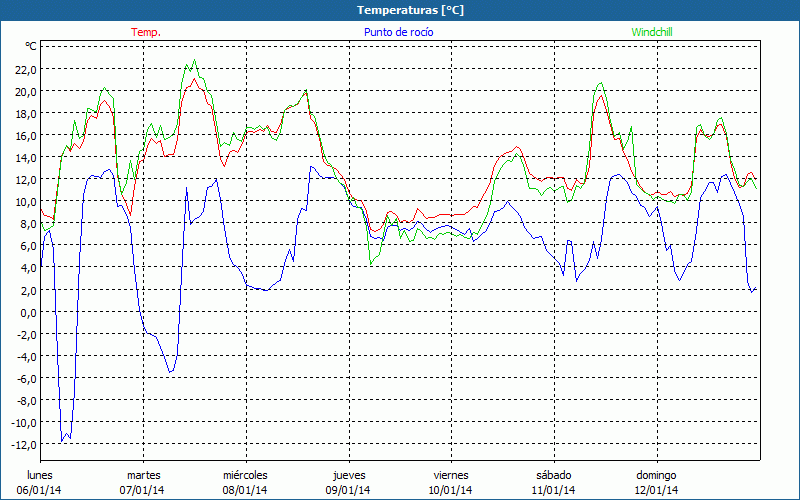Select the red Temp. legend label
Screen dimensions: 800x500
coord(146,32)
